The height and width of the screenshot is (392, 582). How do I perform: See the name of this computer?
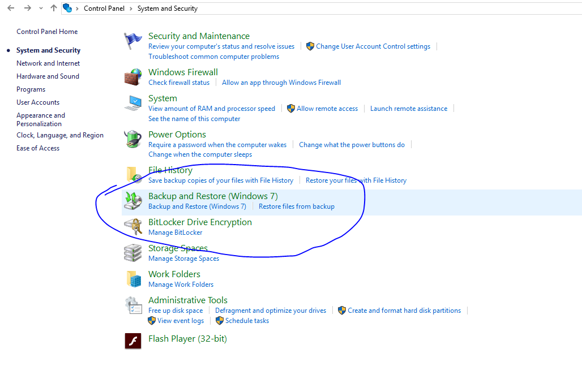pos(194,119)
